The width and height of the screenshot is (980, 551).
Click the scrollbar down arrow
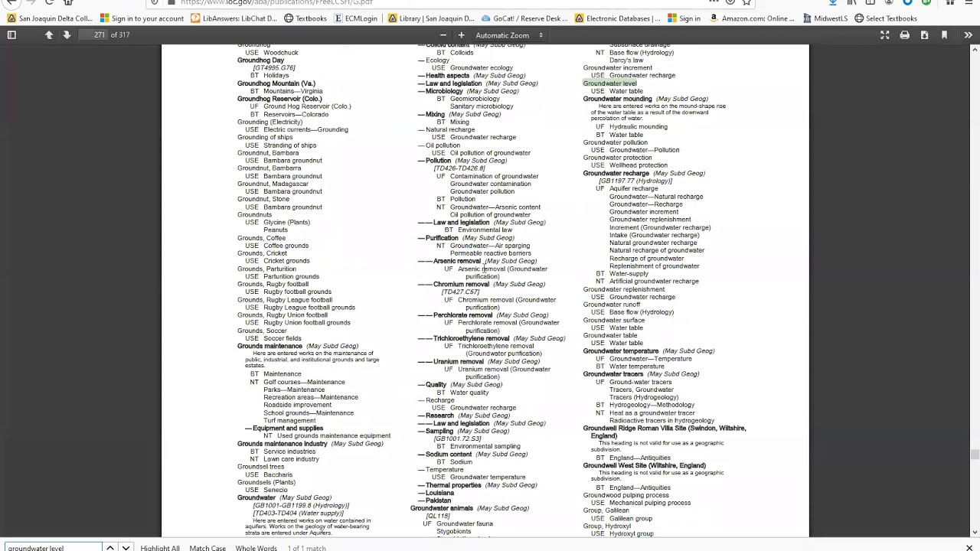pos(975,533)
